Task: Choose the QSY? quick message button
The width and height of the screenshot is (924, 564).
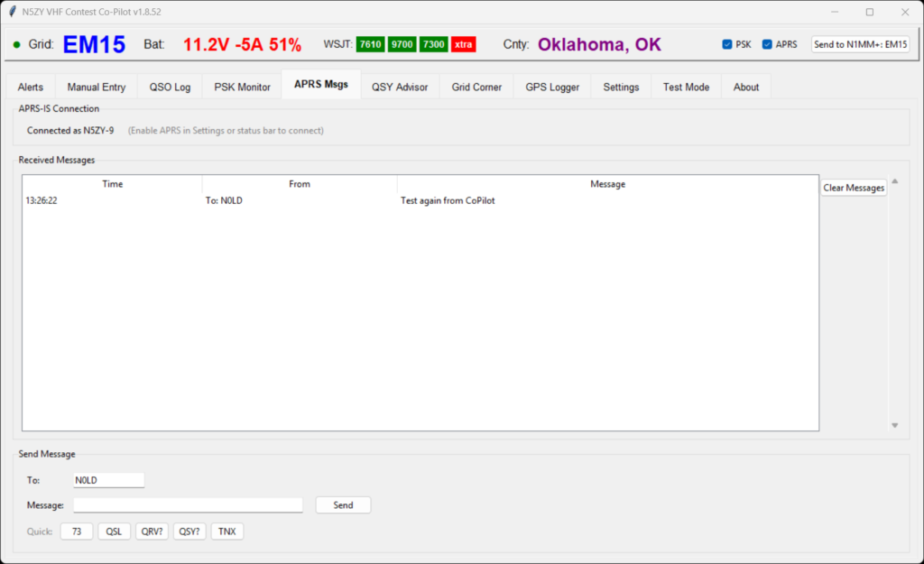Action: (x=189, y=532)
